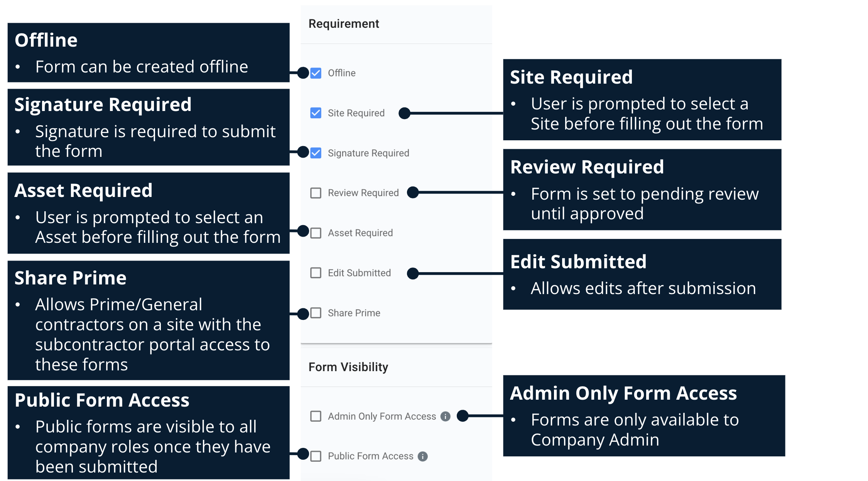
Task: Enable the Review Required checkbox
Action: pos(316,193)
